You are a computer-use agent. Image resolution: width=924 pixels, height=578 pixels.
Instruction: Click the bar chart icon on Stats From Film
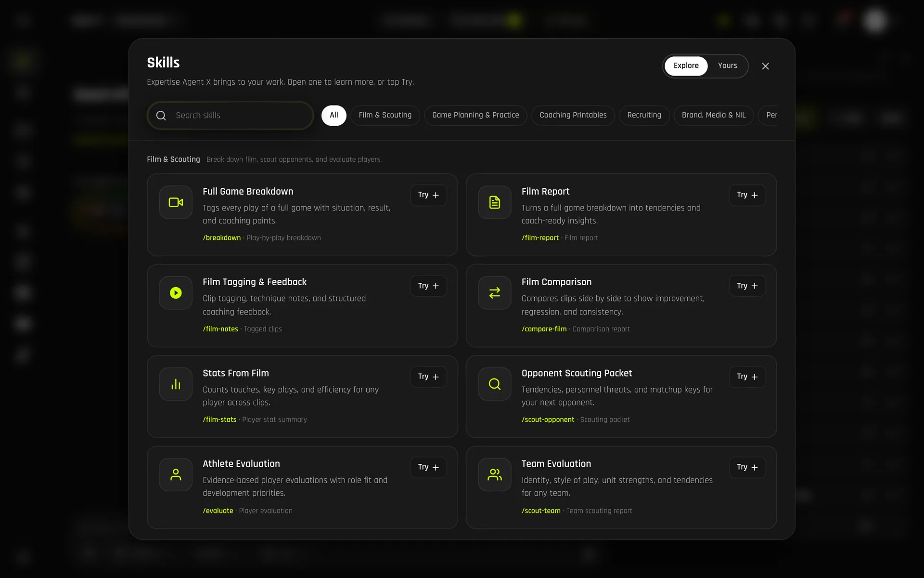point(176,384)
